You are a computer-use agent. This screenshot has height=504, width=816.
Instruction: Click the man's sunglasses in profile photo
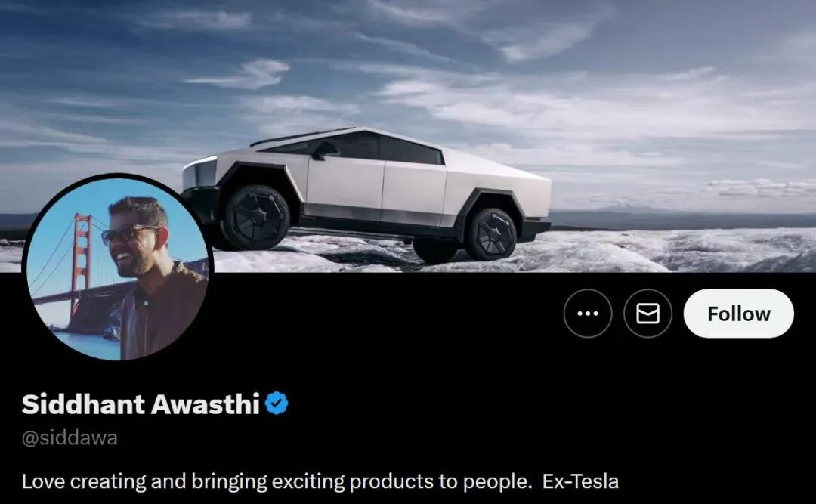coord(128,233)
